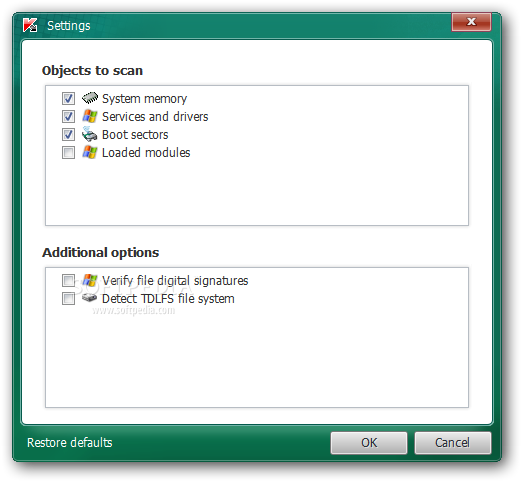This screenshot has width=522, height=482.
Task: Select the Boot sectors label
Action: click(x=135, y=135)
